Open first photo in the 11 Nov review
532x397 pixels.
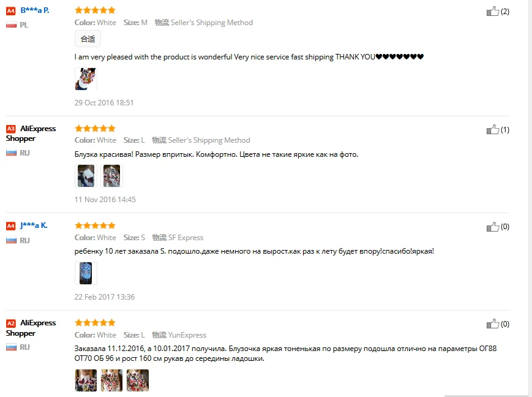click(x=86, y=176)
